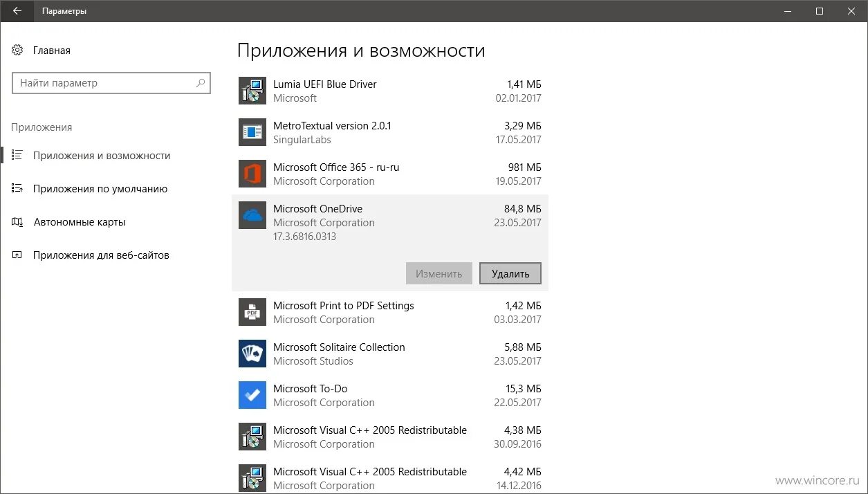Click the 15,3 МБ size value
The image size is (868, 494).
click(523, 389)
